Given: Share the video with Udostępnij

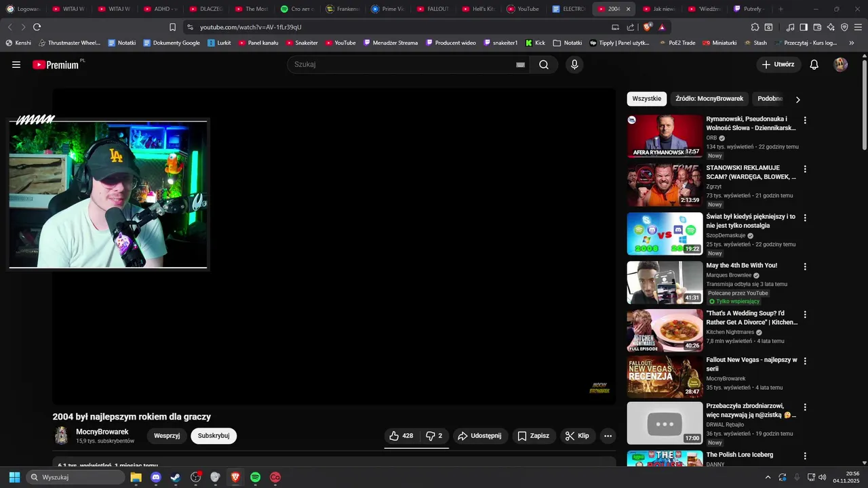Looking at the screenshot, I should point(480,436).
